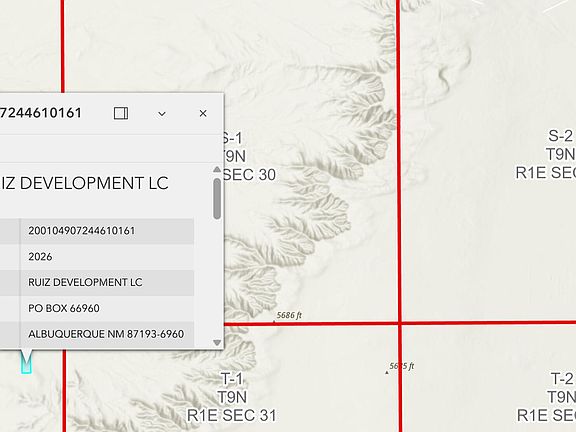Viewport: 576px width, 432px height.
Task: Select parcel number 200104907244610161 cell
Action: [x=107, y=231]
